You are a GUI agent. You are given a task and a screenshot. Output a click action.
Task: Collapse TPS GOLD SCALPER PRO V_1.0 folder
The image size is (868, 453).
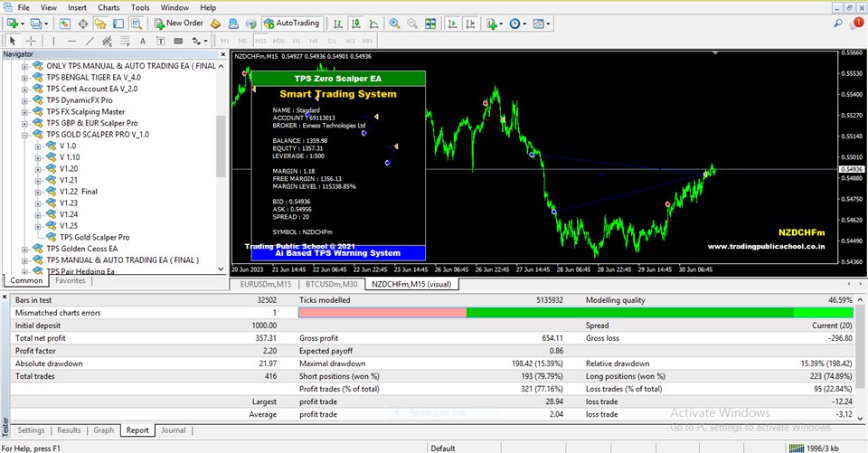pos(24,135)
